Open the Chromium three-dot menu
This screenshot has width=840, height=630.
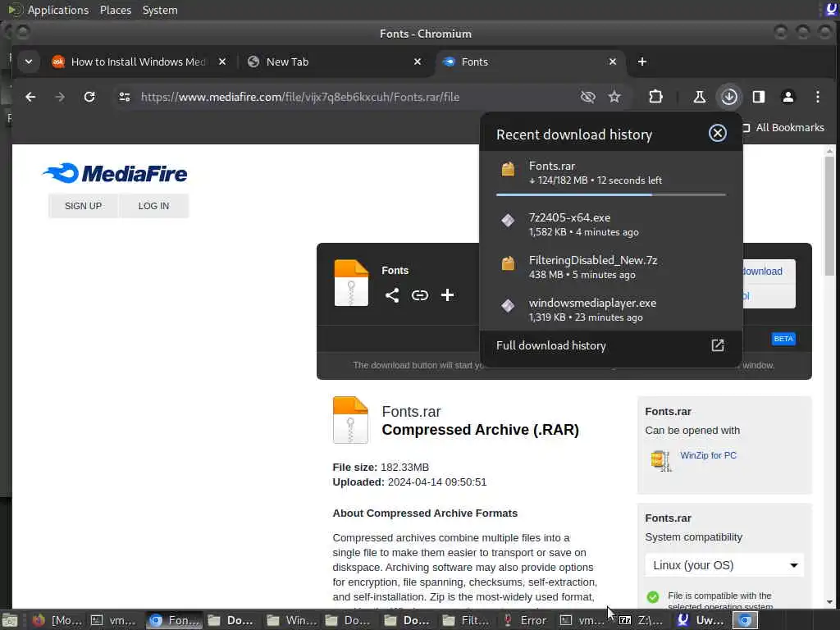point(818,97)
